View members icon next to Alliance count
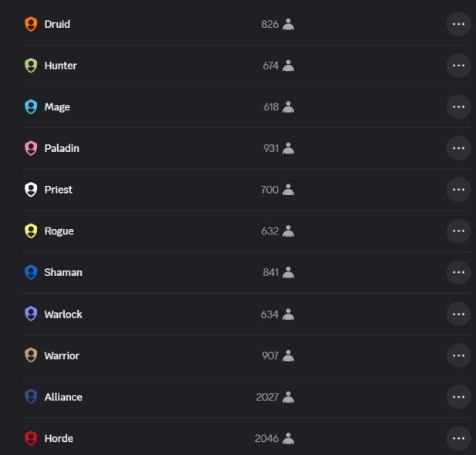This screenshot has height=455, width=476. pyautogui.click(x=288, y=397)
